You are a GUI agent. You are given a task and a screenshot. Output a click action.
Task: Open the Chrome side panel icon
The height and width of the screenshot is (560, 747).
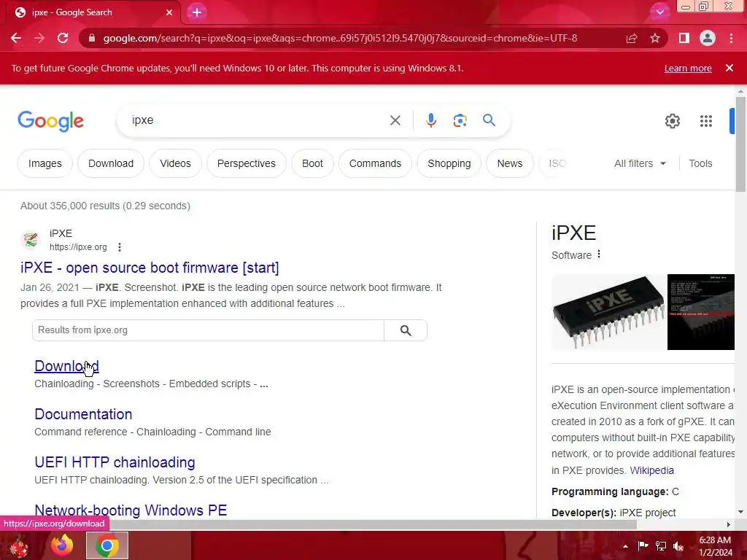coord(684,38)
